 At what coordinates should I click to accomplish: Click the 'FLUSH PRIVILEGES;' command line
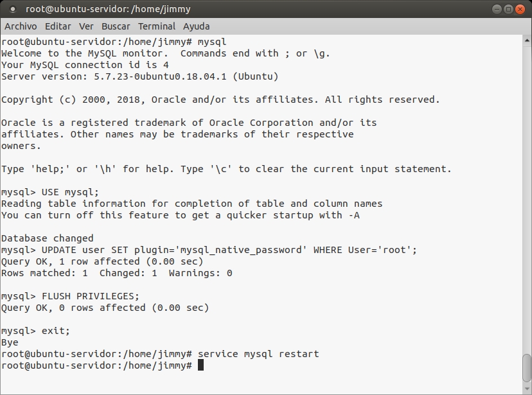[90, 296]
